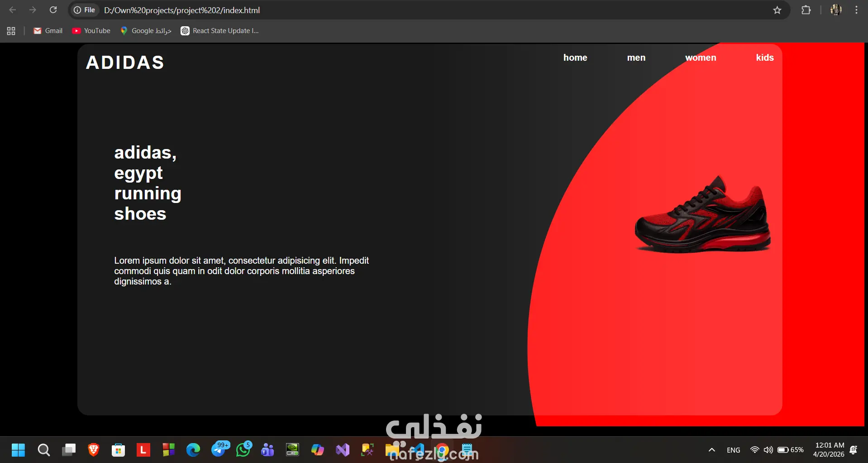Open notifications do-not-disturb bell icon
The width and height of the screenshot is (868, 463).
(854, 450)
